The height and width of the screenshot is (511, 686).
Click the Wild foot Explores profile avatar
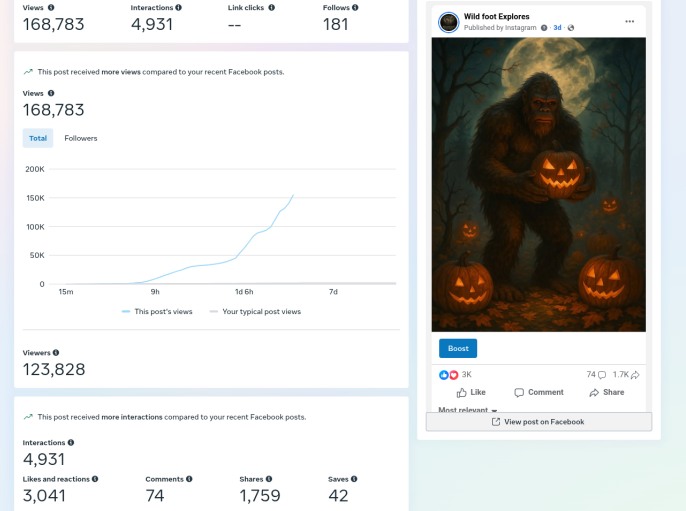(x=449, y=22)
